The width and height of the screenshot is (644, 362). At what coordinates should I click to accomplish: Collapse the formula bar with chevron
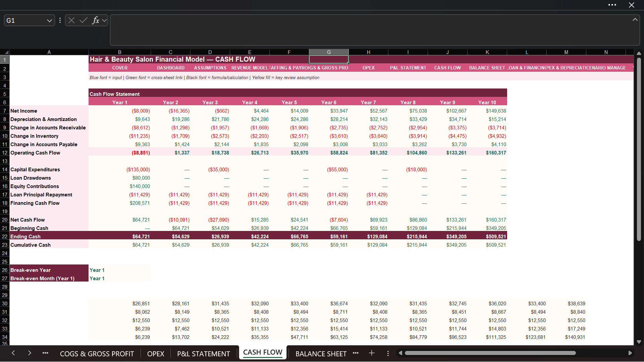pyautogui.click(x=635, y=20)
